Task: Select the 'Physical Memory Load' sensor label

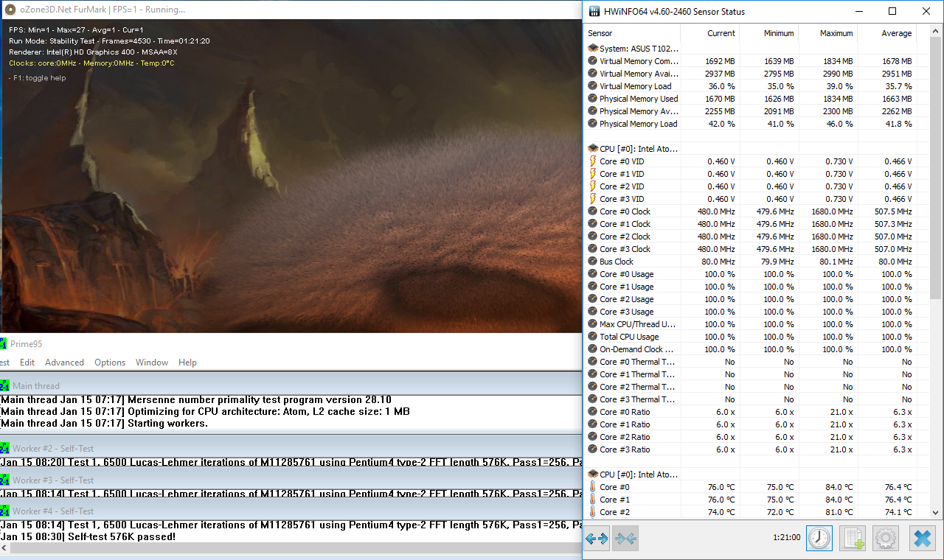Action: [638, 124]
